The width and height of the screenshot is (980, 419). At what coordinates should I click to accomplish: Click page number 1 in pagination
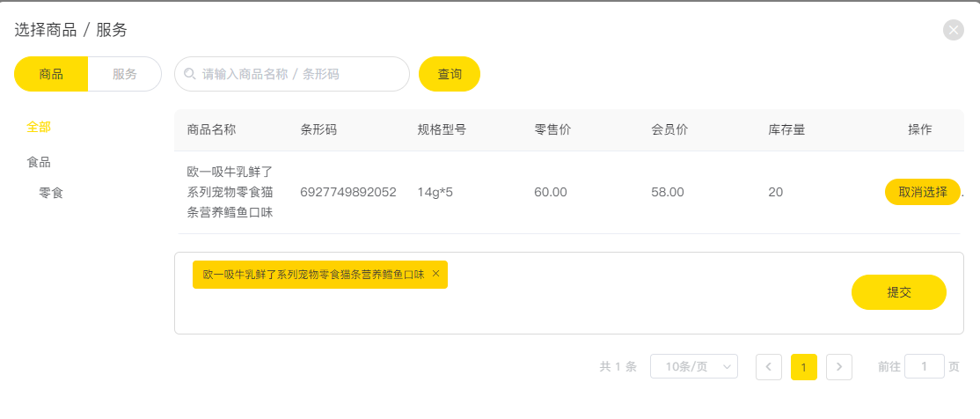(x=804, y=367)
